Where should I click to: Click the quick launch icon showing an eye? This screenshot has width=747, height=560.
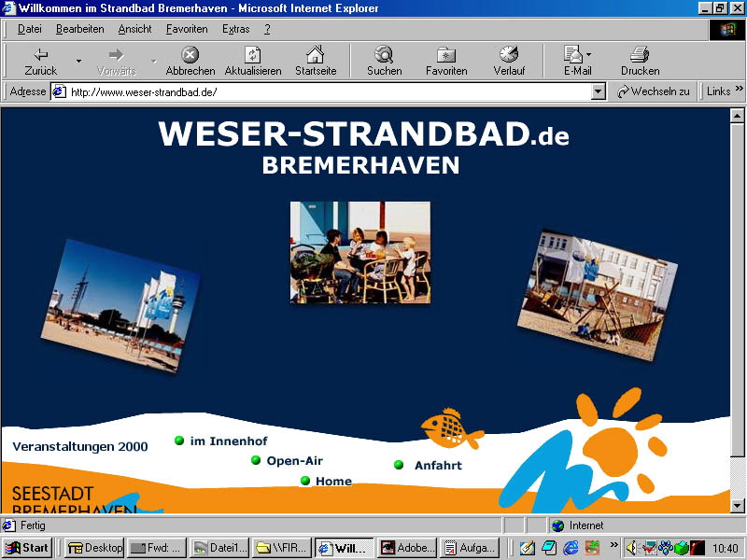point(592,548)
